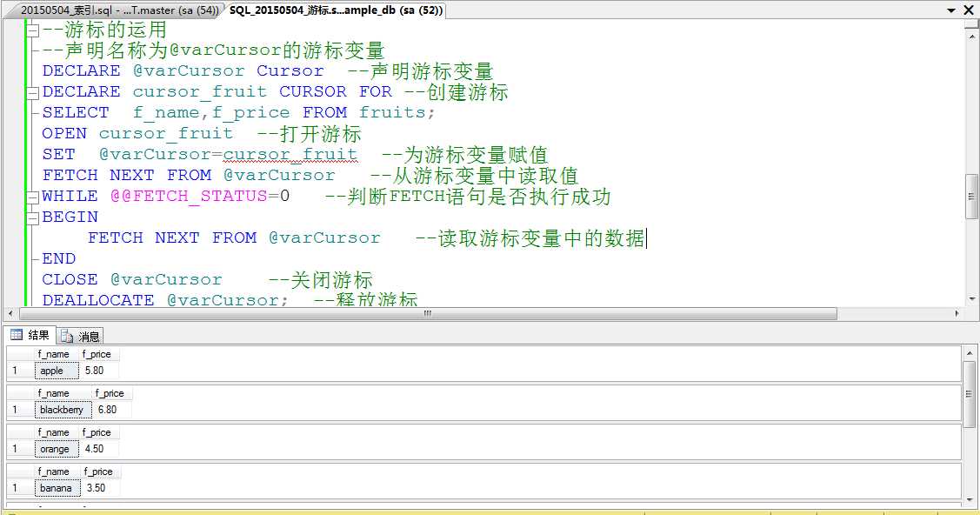Viewport: 980px width, 515px height.
Task: Open the active documents dropdown arrow
Action: (952, 11)
